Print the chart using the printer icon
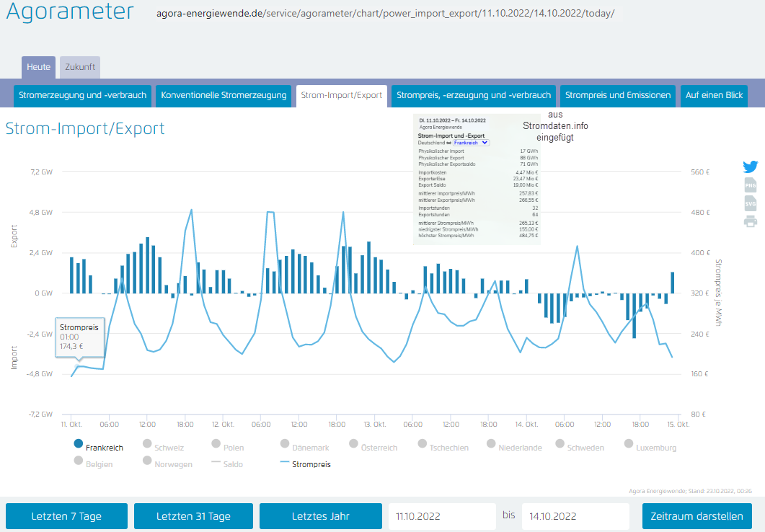The width and height of the screenshot is (765, 532). point(751,221)
